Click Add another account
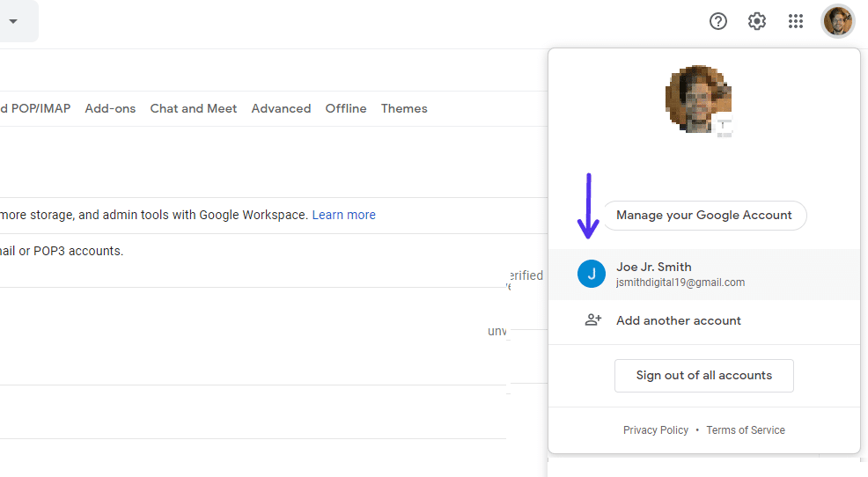 point(678,320)
